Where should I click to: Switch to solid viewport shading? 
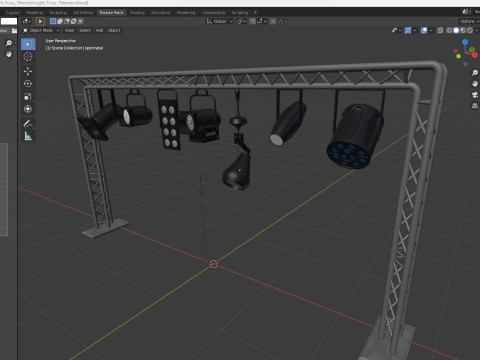456,31
